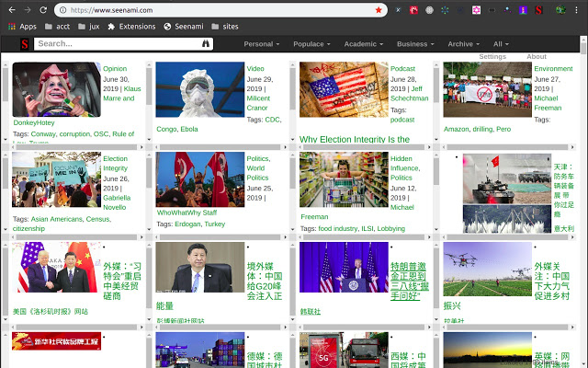The height and width of the screenshot is (368, 588).
Task: Open the WhoWhatWhy Staff author link
Action: 187,213
